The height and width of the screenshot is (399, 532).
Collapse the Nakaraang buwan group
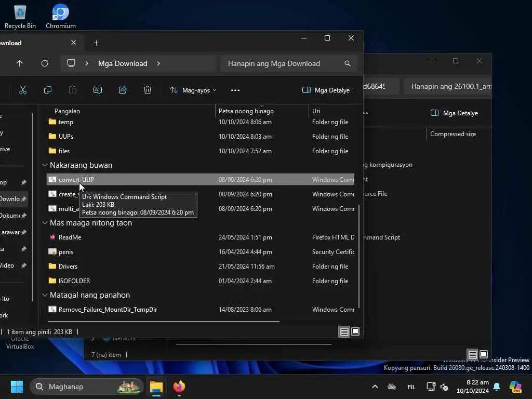coord(45,165)
